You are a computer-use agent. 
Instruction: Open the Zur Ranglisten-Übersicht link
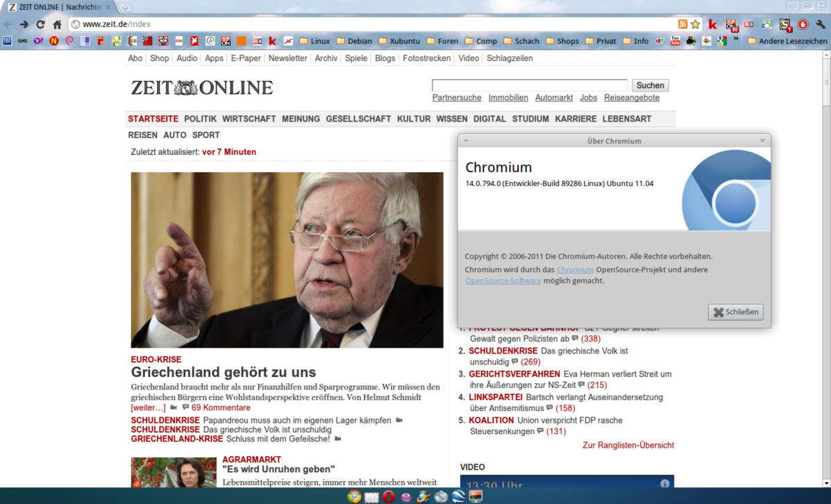pyautogui.click(x=628, y=445)
